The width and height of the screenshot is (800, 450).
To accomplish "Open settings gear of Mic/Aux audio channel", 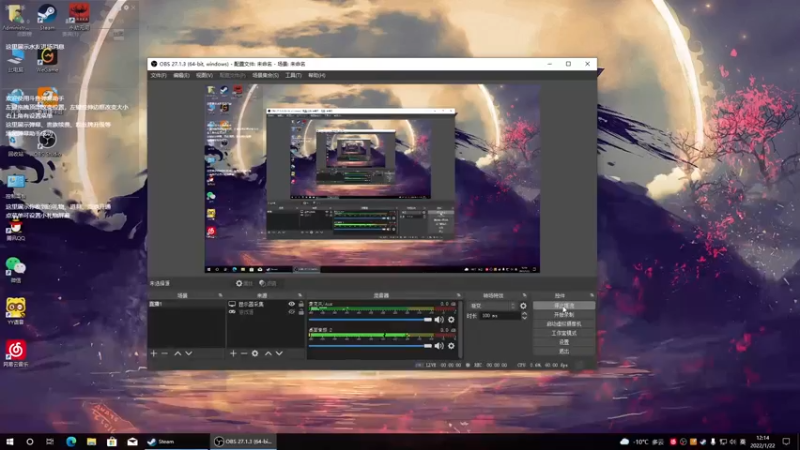I will point(451,320).
